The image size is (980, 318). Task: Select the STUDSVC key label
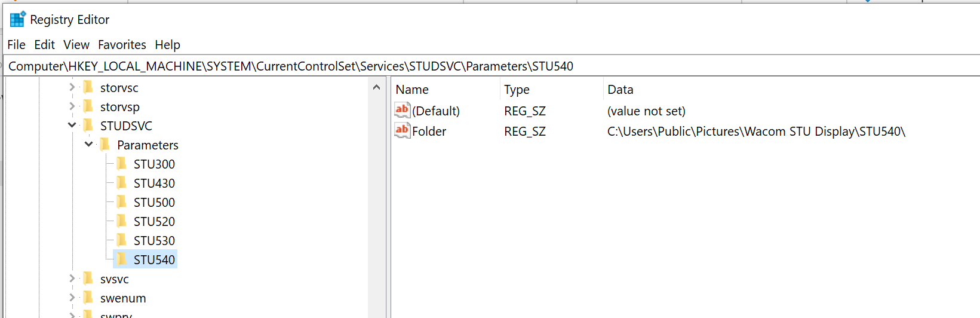[x=126, y=126]
